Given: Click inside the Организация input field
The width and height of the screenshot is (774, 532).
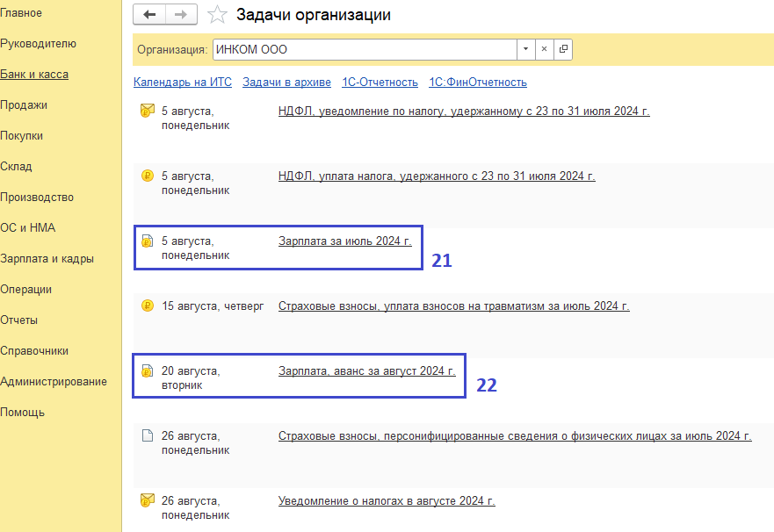Looking at the screenshot, I should tap(364, 49).
